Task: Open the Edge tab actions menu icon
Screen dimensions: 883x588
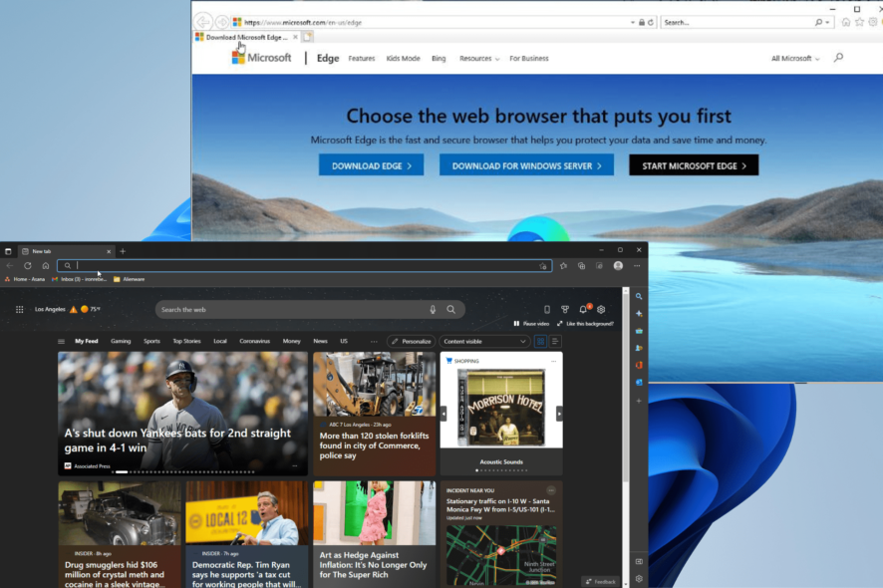Action: [8, 251]
